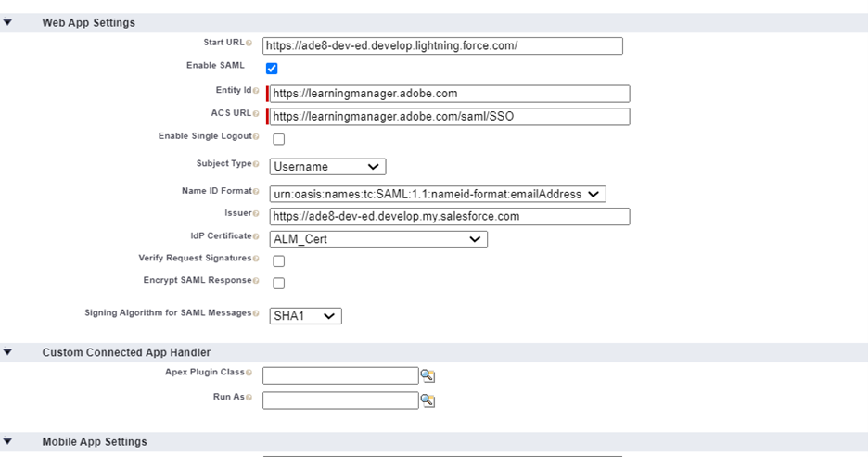868x457 pixels.
Task: Open the Subject Type dropdown
Action: pos(327,167)
